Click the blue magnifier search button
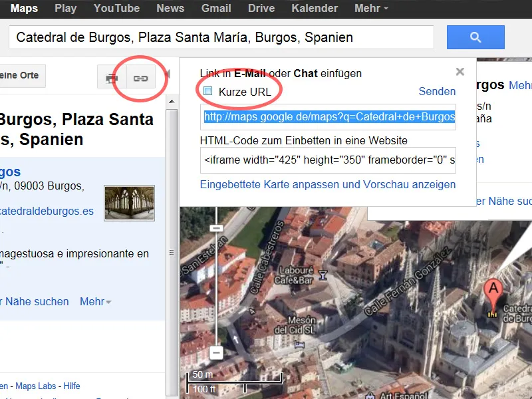Image resolution: width=532 pixels, height=399 pixels. coord(475,37)
